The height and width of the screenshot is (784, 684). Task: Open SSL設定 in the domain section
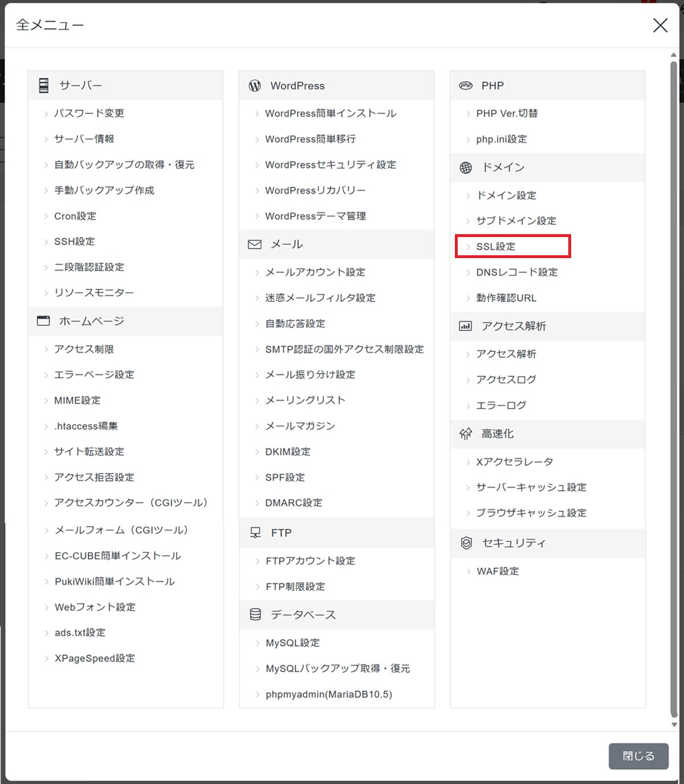click(496, 247)
